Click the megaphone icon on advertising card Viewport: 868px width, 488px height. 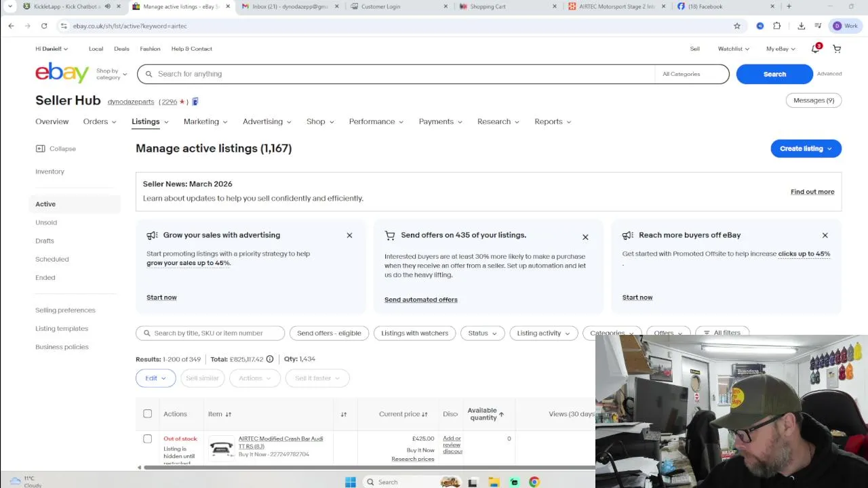tap(152, 235)
